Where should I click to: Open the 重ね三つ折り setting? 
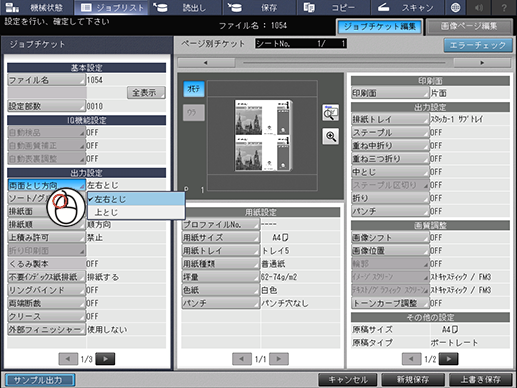390,159
